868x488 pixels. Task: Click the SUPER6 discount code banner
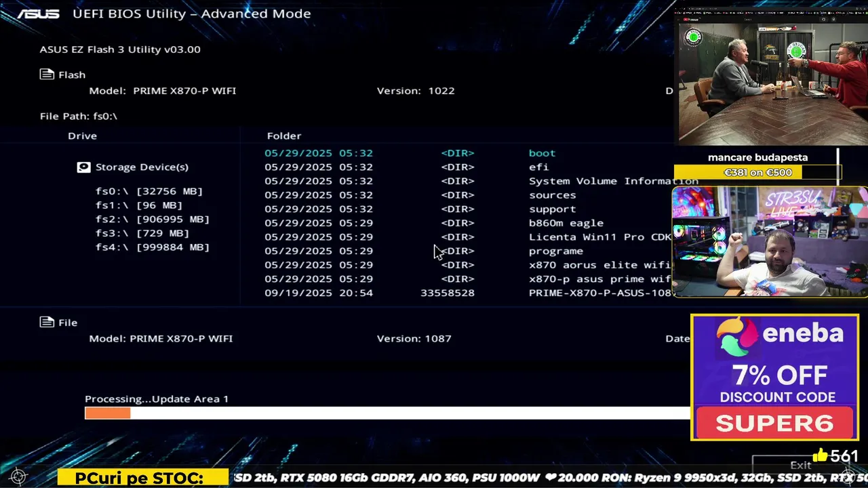click(x=774, y=423)
